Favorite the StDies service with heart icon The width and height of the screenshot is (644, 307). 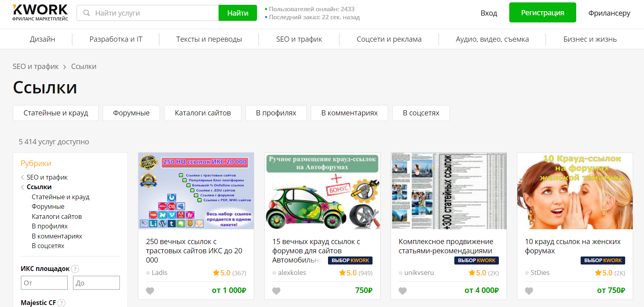(x=529, y=291)
